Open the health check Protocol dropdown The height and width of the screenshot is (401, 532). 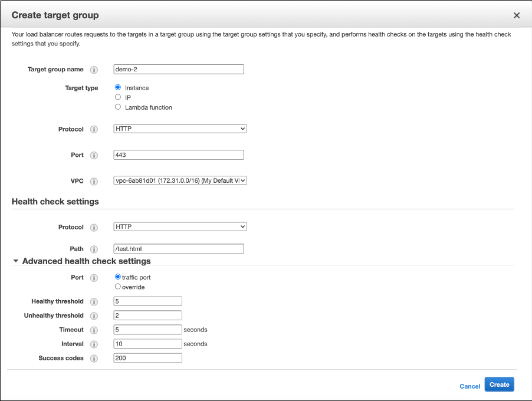tap(180, 227)
